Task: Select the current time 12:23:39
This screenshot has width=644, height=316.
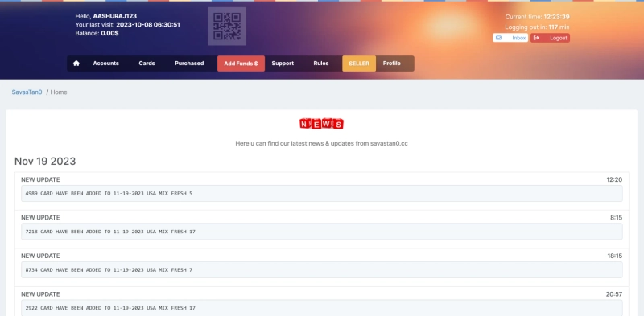Action: (x=556, y=17)
